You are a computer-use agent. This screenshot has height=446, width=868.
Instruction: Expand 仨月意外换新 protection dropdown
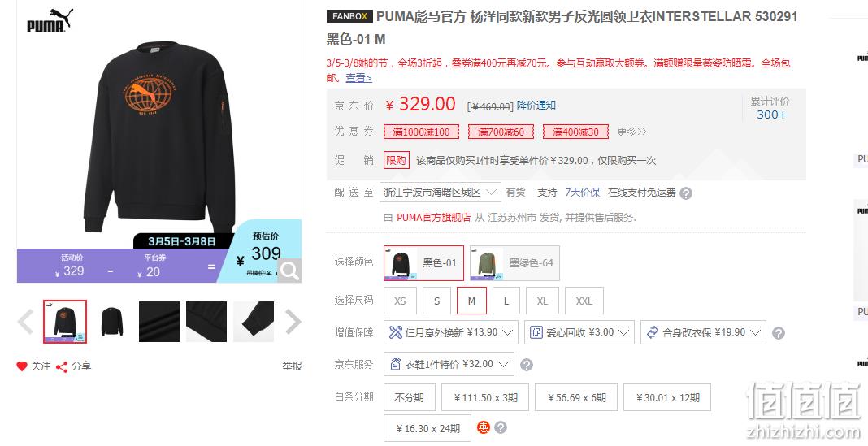[x=451, y=332]
